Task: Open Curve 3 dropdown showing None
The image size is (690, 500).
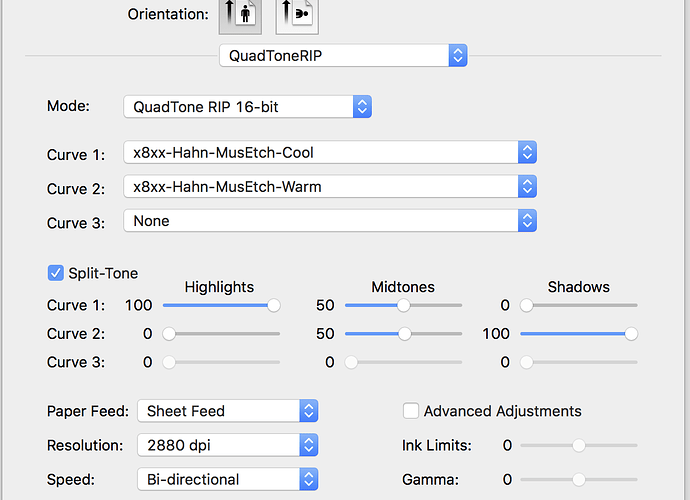Action: click(330, 221)
